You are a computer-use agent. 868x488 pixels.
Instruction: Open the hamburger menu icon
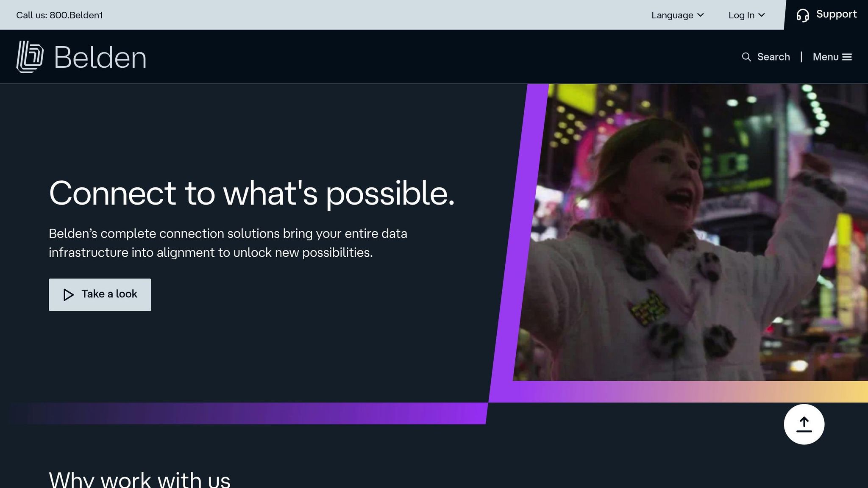[847, 57]
